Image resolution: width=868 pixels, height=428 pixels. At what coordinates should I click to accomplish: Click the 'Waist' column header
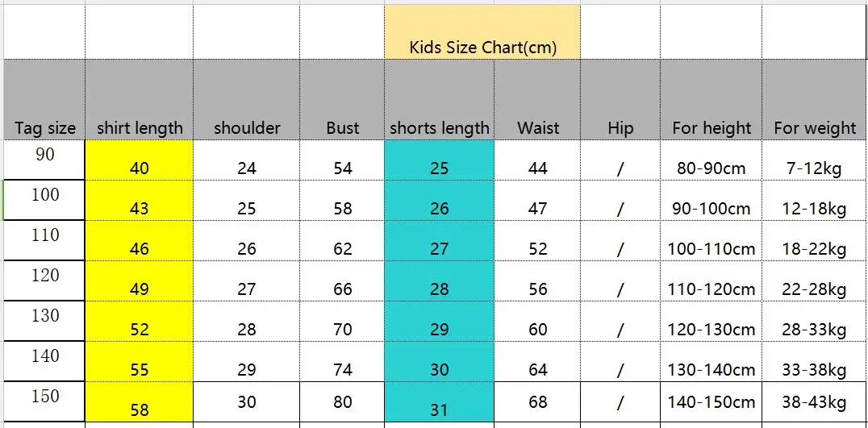537,99
